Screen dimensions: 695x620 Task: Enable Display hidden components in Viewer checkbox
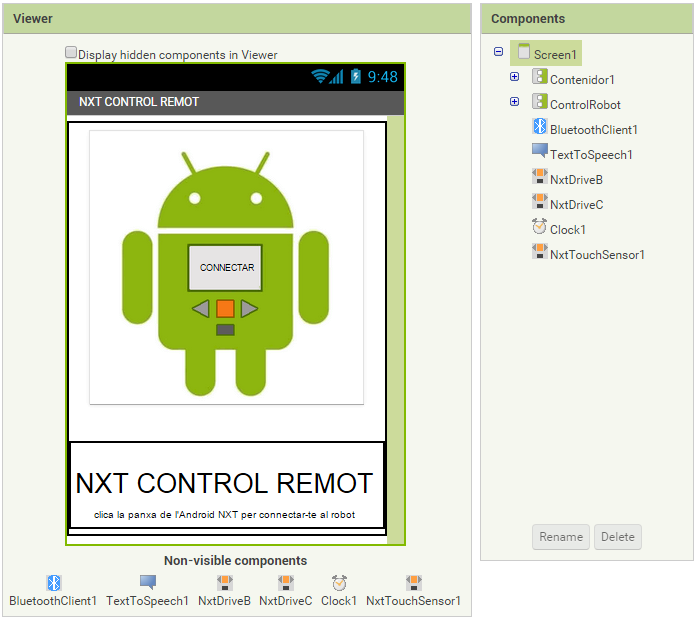tap(71, 52)
